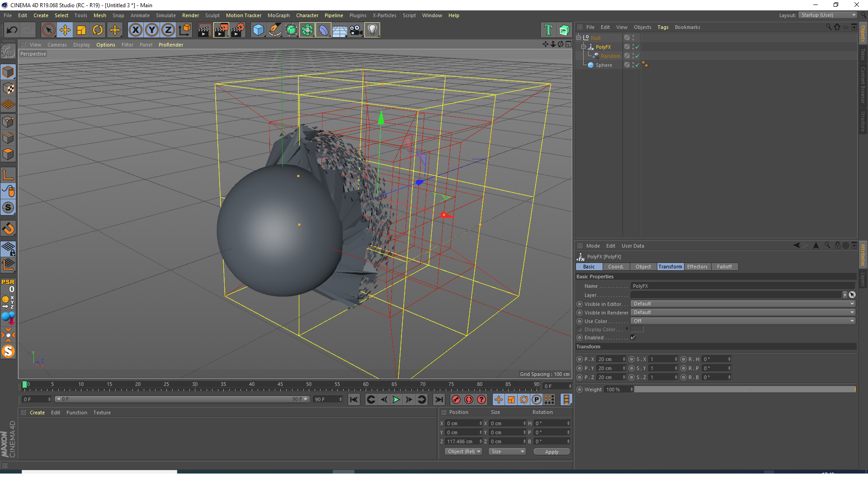The height and width of the screenshot is (488, 868).
Task: Click Record Active Objects button
Action: 456,399
